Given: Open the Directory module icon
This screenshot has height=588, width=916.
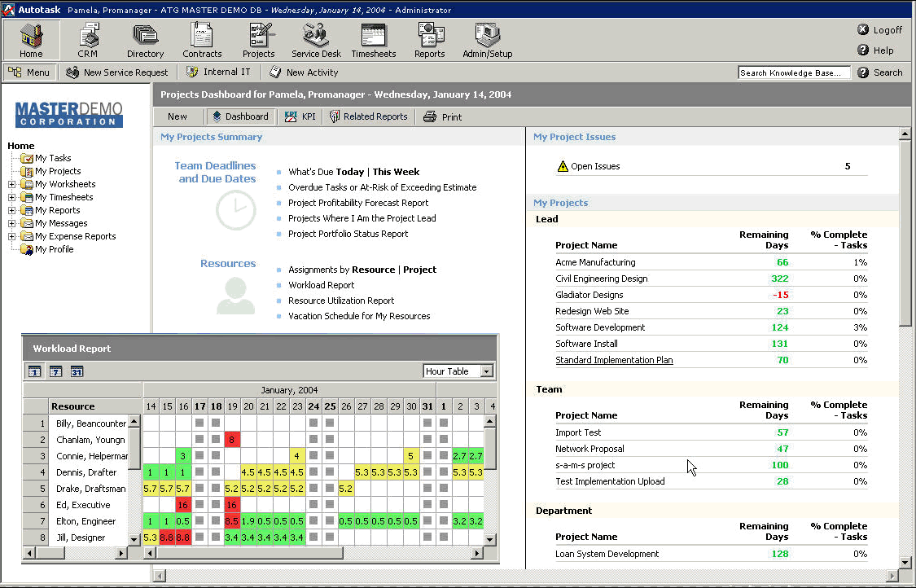Looking at the screenshot, I should pyautogui.click(x=145, y=39).
